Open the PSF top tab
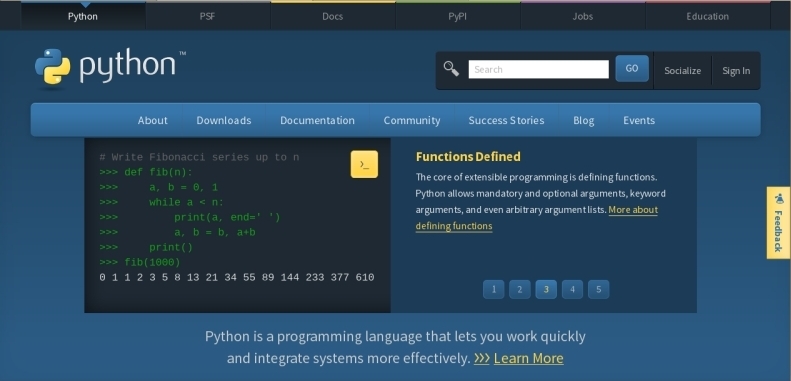The height and width of the screenshot is (381, 791). click(x=207, y=16)
